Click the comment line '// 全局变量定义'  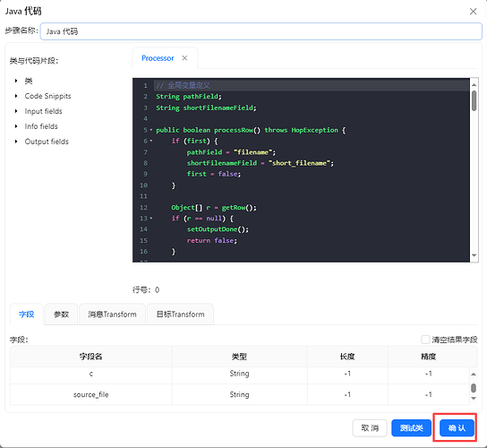click(x=183, y=85)
